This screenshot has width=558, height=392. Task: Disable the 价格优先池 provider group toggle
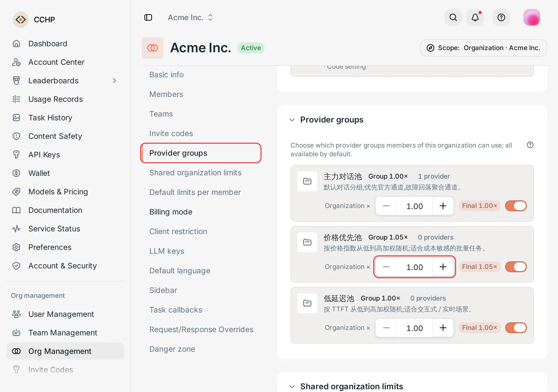pos(516,267)
